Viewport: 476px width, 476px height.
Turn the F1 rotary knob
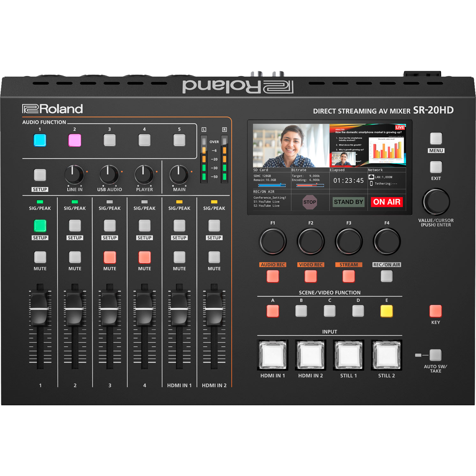(273, 241)
